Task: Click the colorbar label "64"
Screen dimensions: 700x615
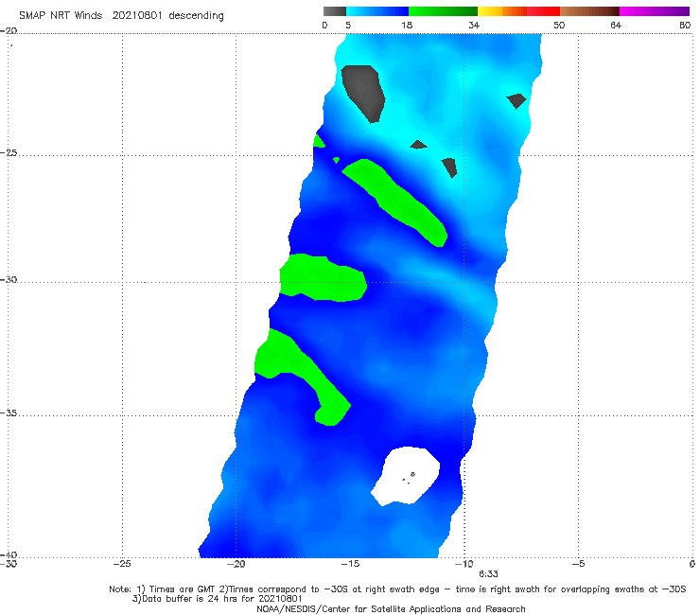Action: coord(616,26)
